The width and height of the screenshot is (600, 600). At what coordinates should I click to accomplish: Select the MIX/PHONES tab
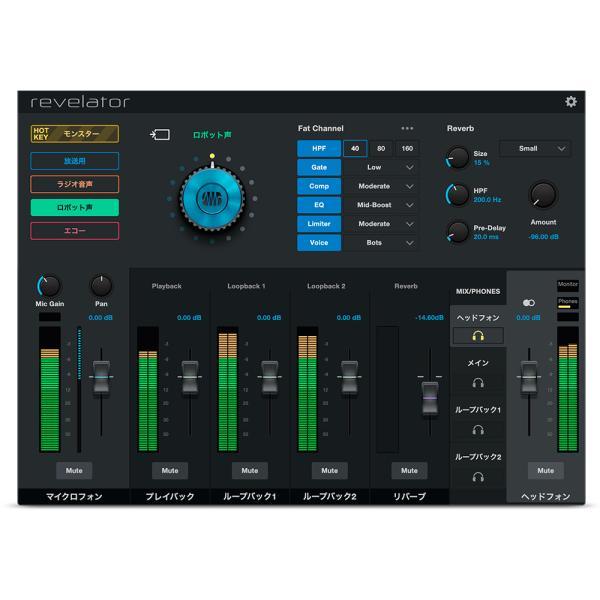(x=478, y=292)
